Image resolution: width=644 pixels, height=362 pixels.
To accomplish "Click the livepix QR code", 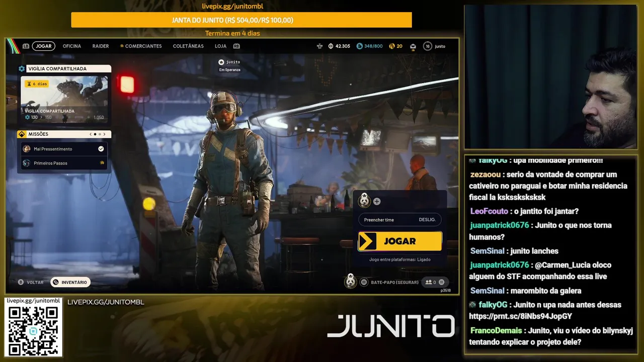I will [33, 331].
